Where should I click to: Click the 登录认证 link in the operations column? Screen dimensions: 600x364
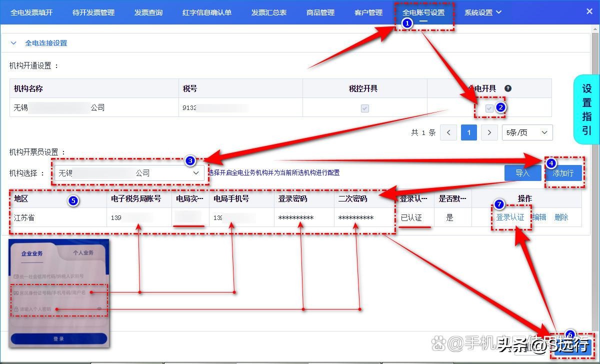[x=511, y=217]
